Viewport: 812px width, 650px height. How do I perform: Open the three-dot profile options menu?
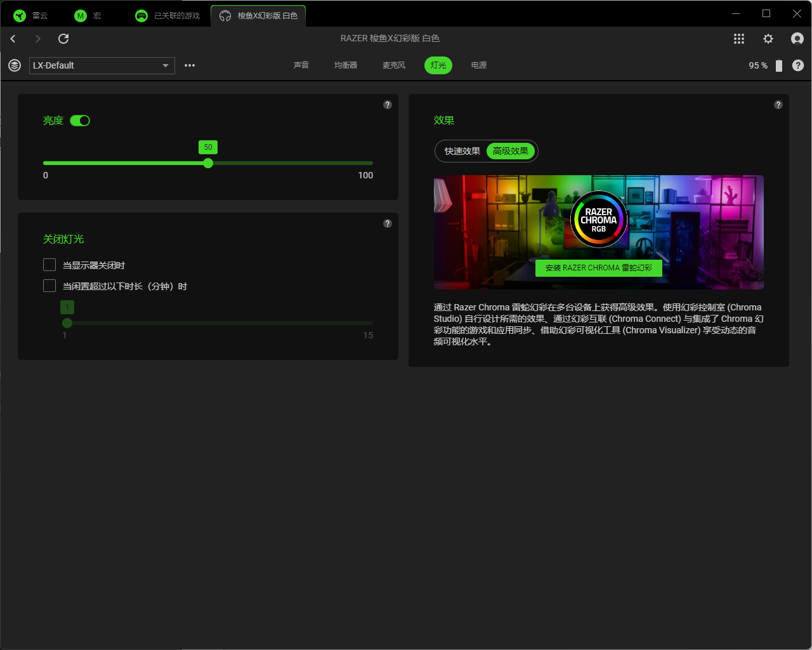coord(190,65)
